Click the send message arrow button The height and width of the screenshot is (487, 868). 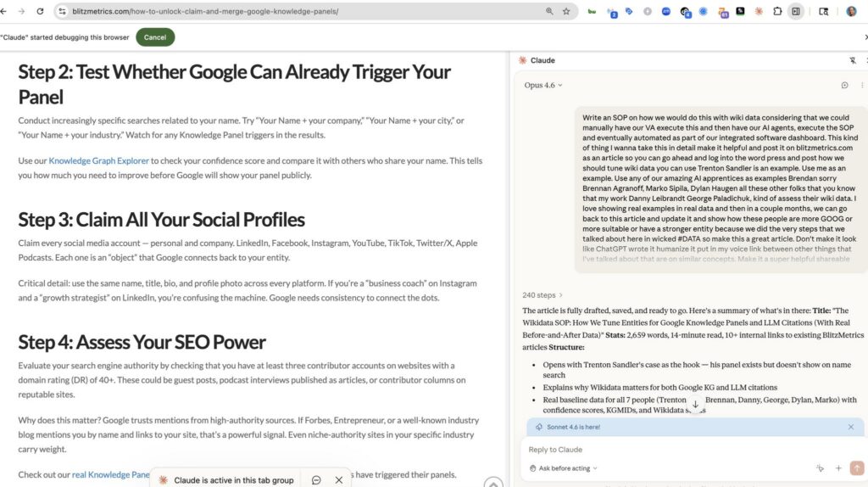[856, 468]
